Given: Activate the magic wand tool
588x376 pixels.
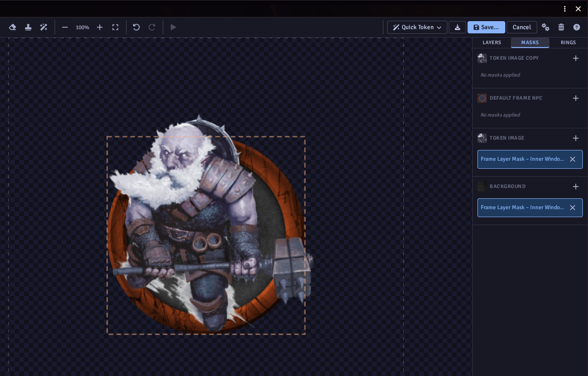Looking at the screenshot, I should tap(44, 27).
